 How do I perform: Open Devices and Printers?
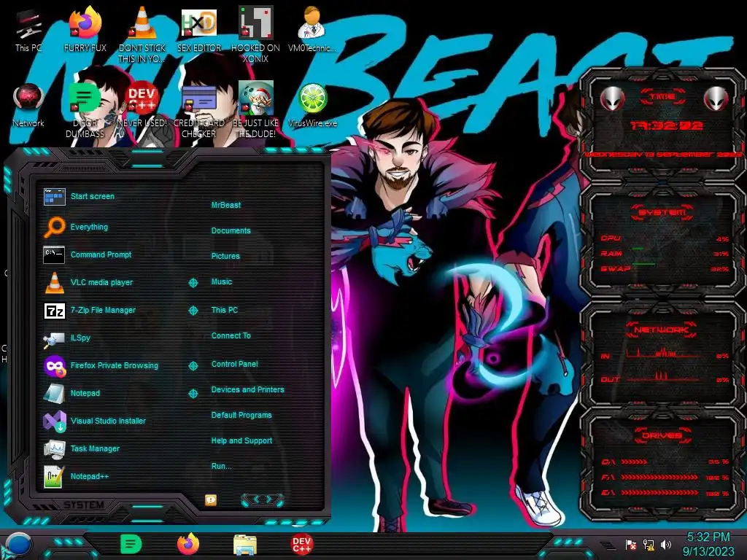(x=247, y=389)
